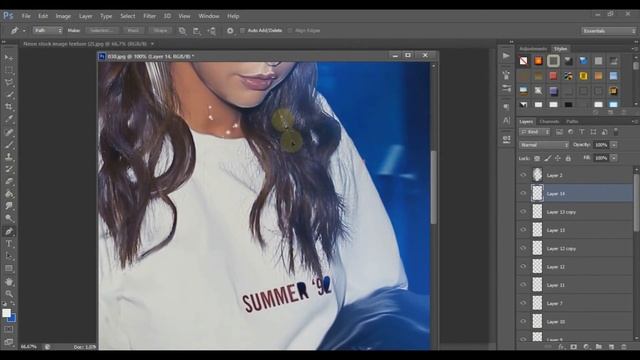Click the foreground color swatch
The width and height of the screenshot is (640, 360).
pos(6,313)
